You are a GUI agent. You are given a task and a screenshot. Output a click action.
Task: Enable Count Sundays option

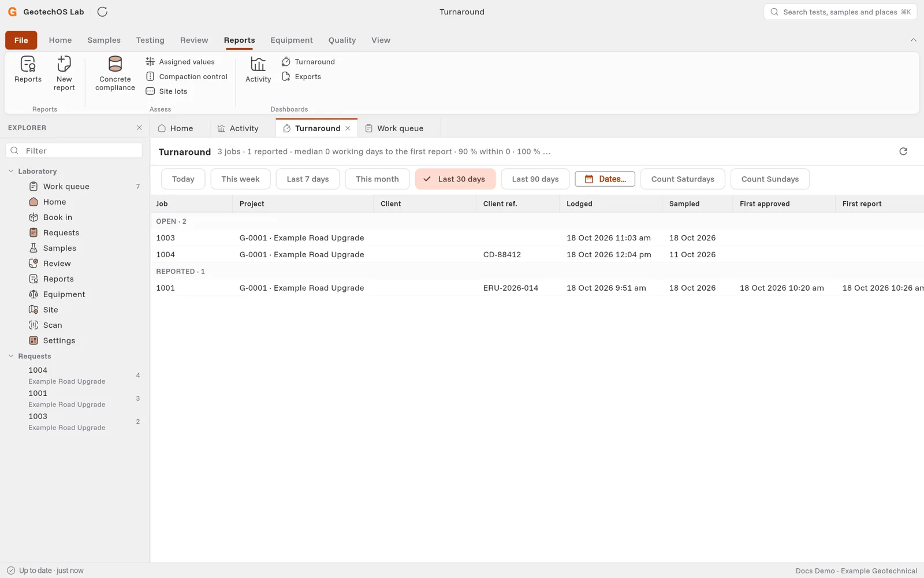[770, 179]
